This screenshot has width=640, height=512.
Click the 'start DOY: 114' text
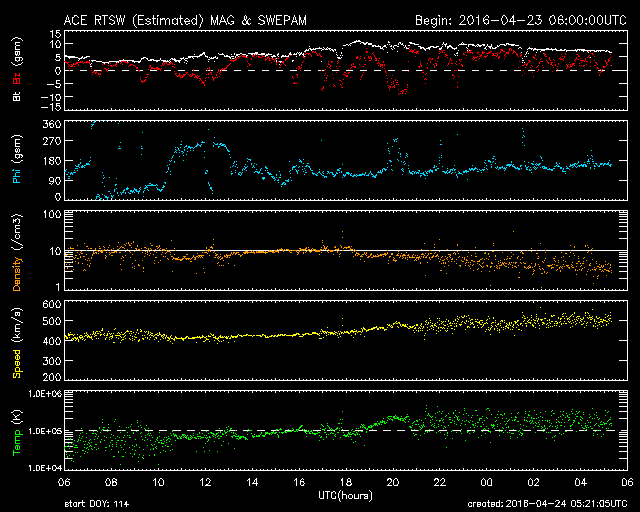pos(97,504)
